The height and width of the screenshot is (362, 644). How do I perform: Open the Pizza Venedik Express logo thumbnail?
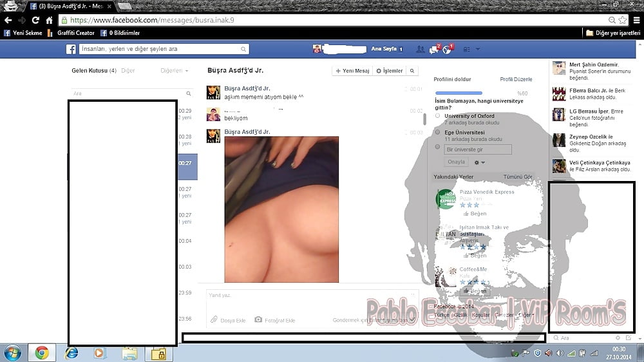[x=446, y=199]
